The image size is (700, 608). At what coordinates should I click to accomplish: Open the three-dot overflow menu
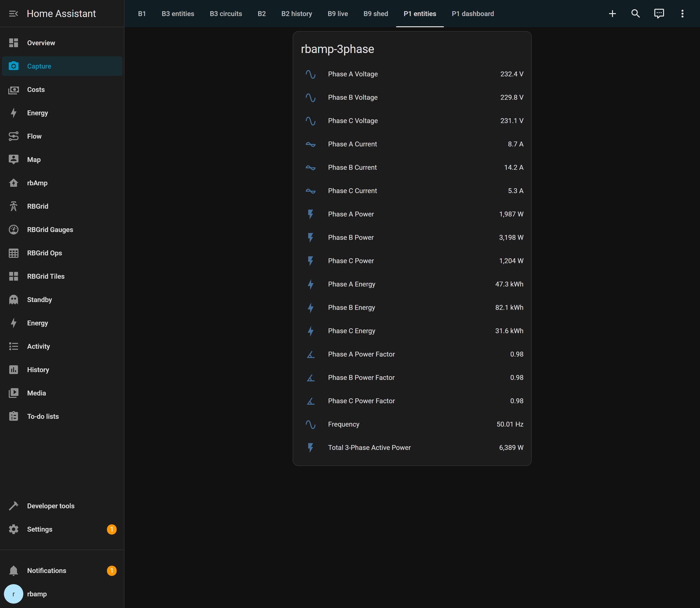click(x=682, y=13)
